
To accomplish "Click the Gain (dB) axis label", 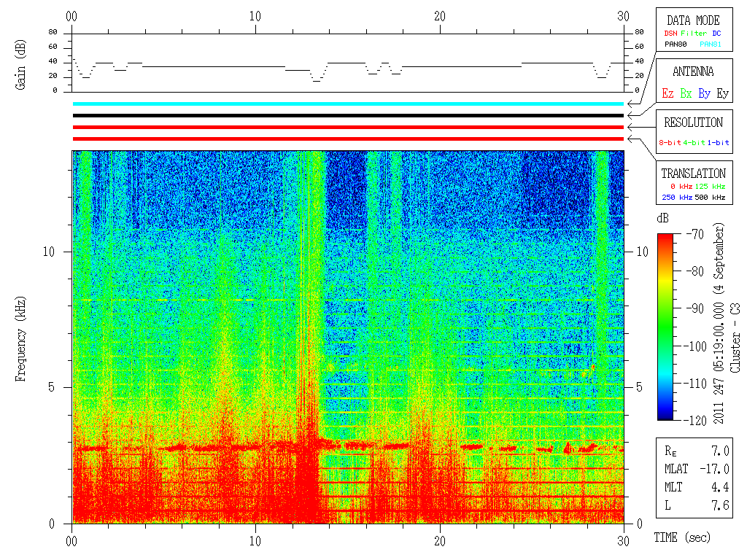I will point(20,65).
